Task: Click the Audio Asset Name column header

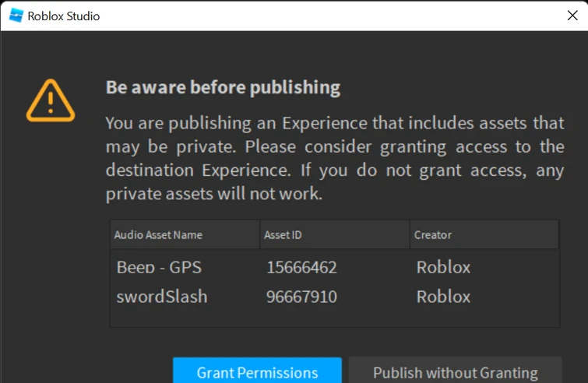Action: coord(158,234)
